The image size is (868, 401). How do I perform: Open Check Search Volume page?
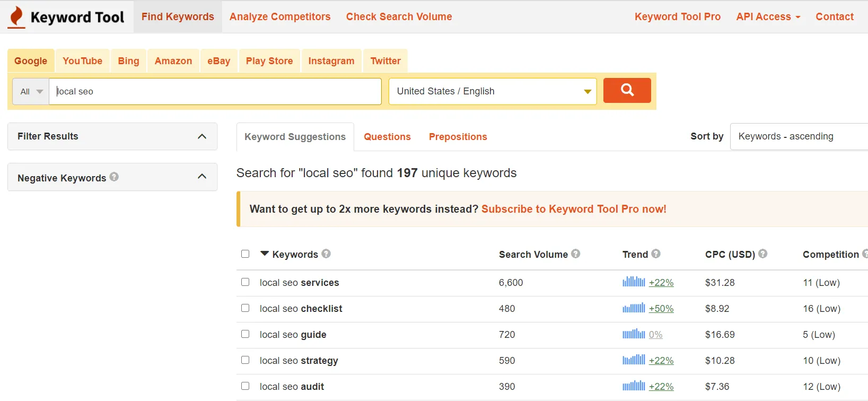pyautogui.click(x=399, y=17)
